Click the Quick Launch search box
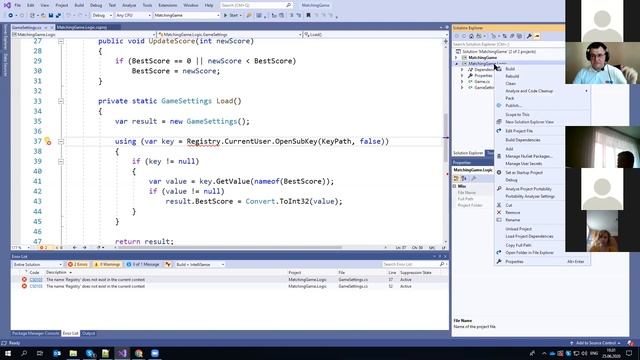Image resolution: width=640 pixels, height=360 pixels. point(256,5)
